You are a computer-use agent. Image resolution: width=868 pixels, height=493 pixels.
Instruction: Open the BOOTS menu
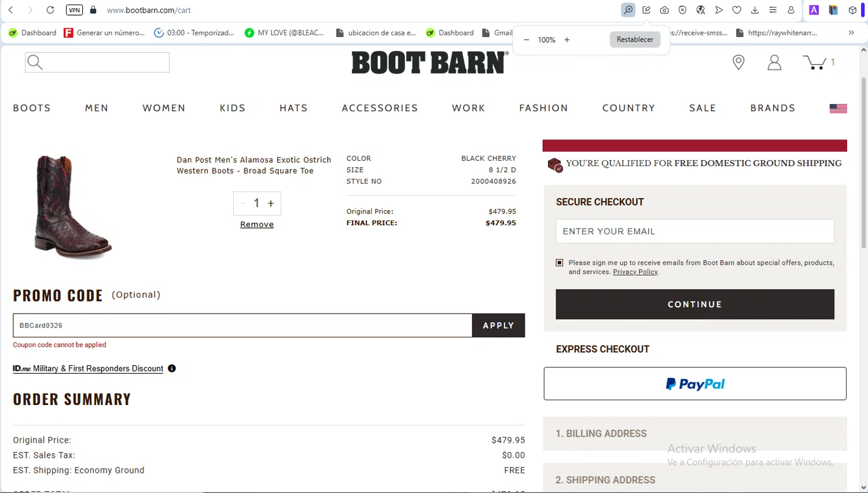pos(32,108)
